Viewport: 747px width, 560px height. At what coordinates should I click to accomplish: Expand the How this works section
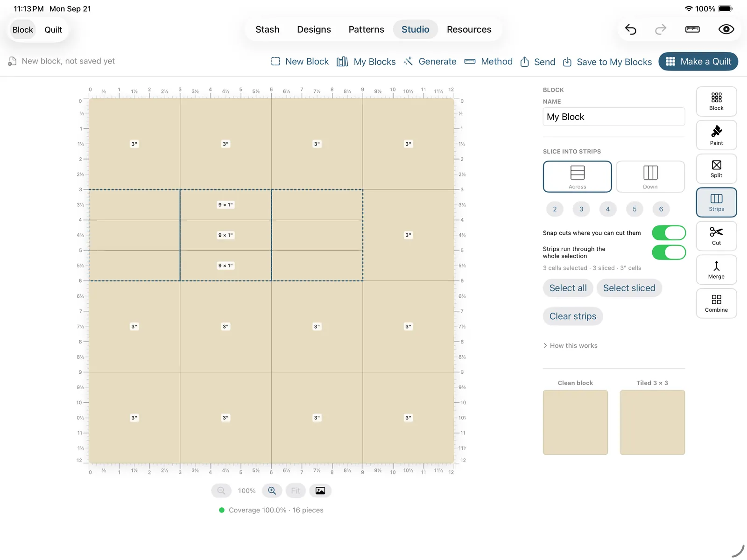[570, 345]
